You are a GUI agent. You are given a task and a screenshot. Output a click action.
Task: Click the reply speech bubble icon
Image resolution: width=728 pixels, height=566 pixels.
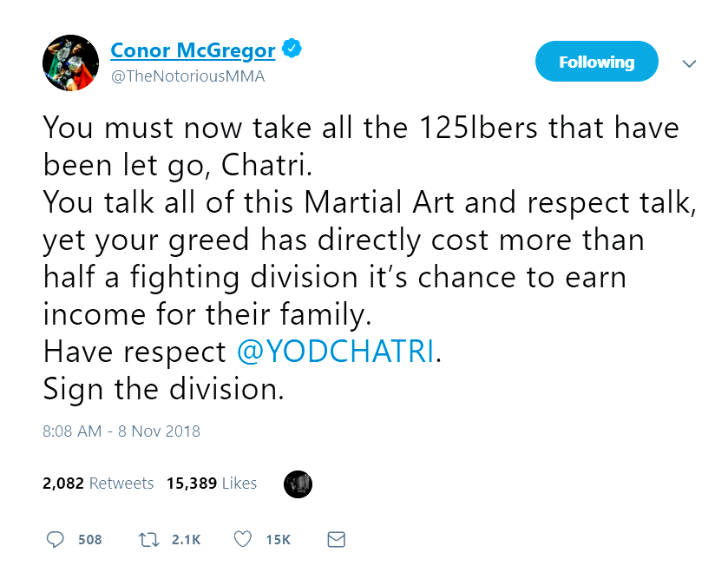55,539
